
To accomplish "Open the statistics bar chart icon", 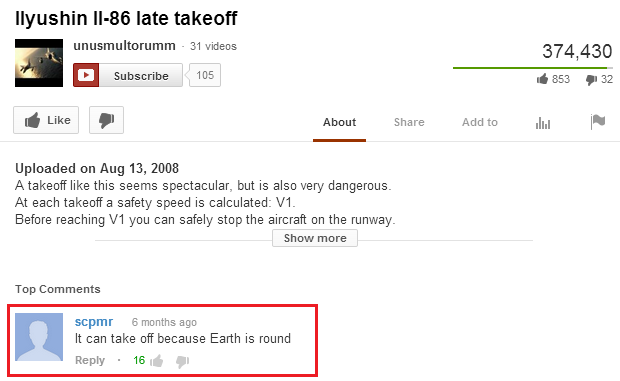I will point(543,123).
